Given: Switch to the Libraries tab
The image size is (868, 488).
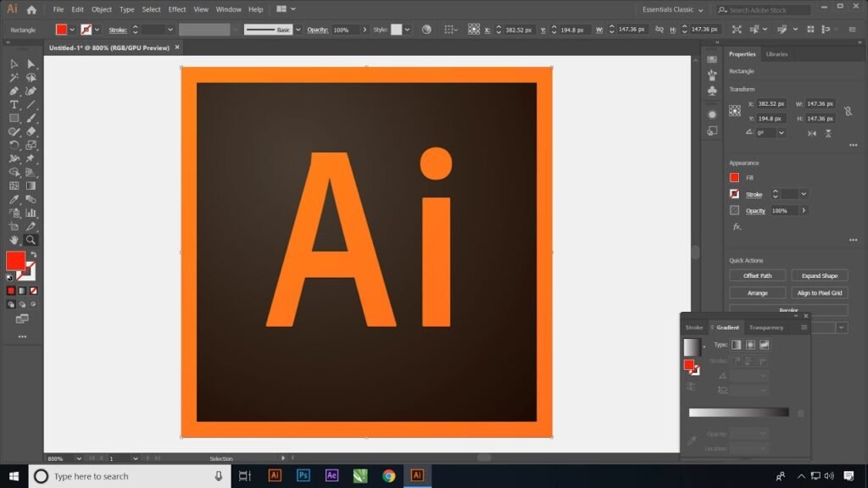Looking at the screenshot, I should click(x=776, y=54).
